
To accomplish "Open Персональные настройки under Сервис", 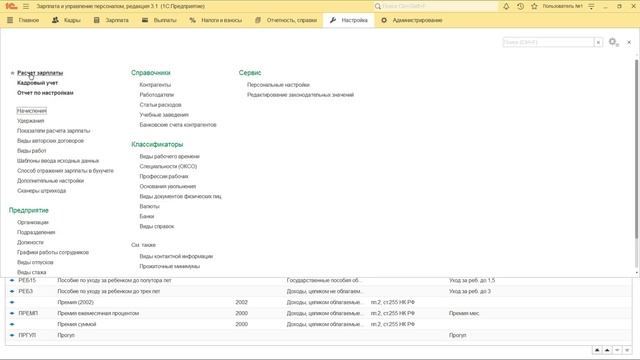I will 278,85.
